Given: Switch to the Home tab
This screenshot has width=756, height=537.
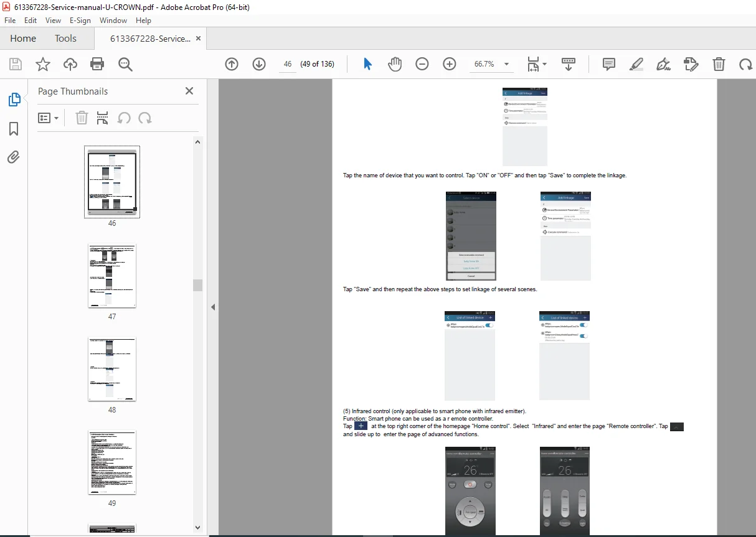Looking at the screenshot, I should 23,39.
